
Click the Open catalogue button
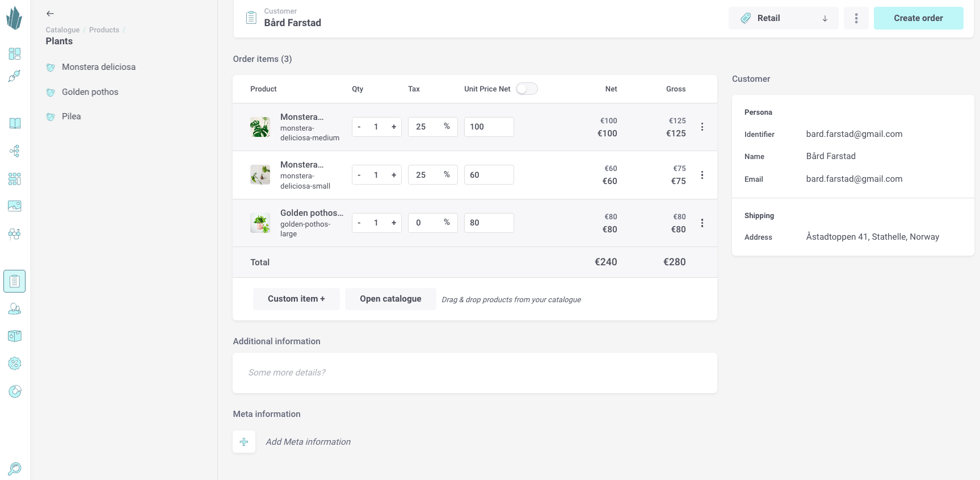(x=390, y=299)
